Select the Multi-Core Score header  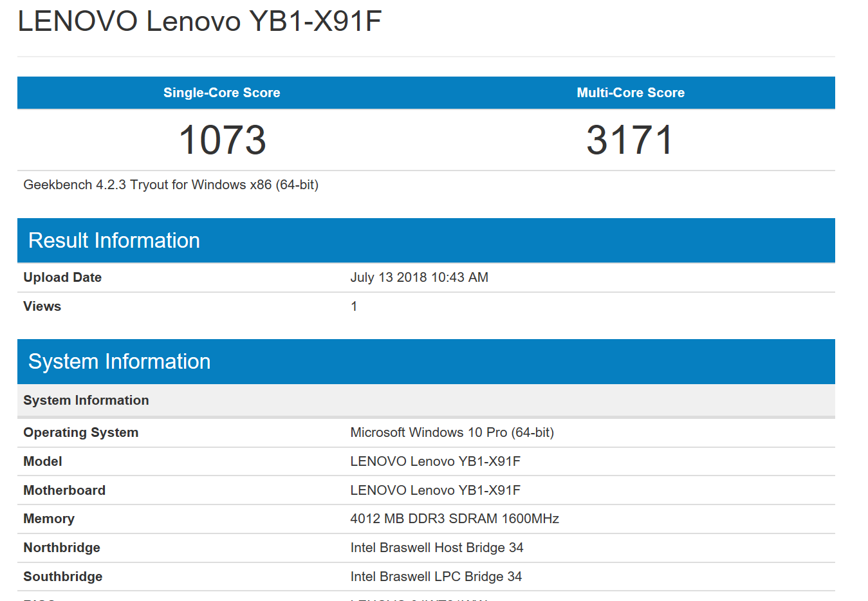point(631,93)
